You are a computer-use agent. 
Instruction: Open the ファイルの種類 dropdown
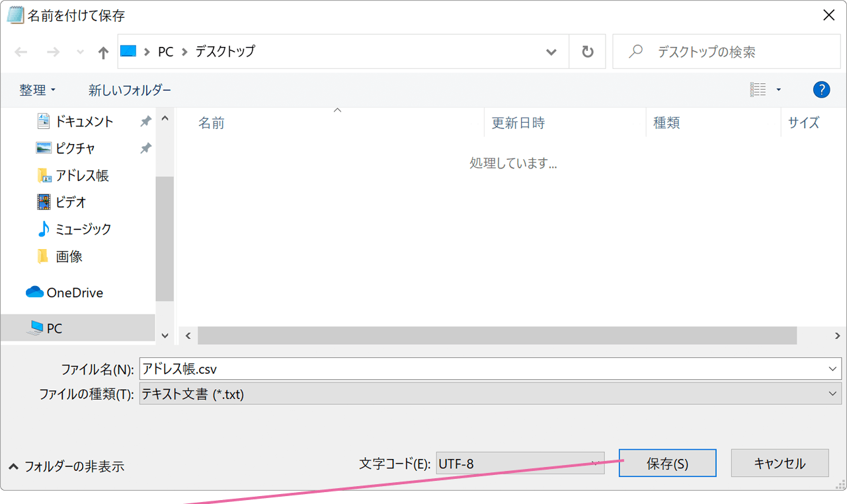(x=490, y=394)
